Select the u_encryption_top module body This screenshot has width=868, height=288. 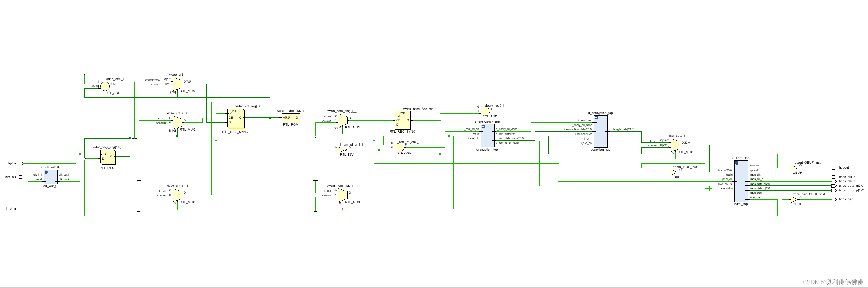pos(488,136)
